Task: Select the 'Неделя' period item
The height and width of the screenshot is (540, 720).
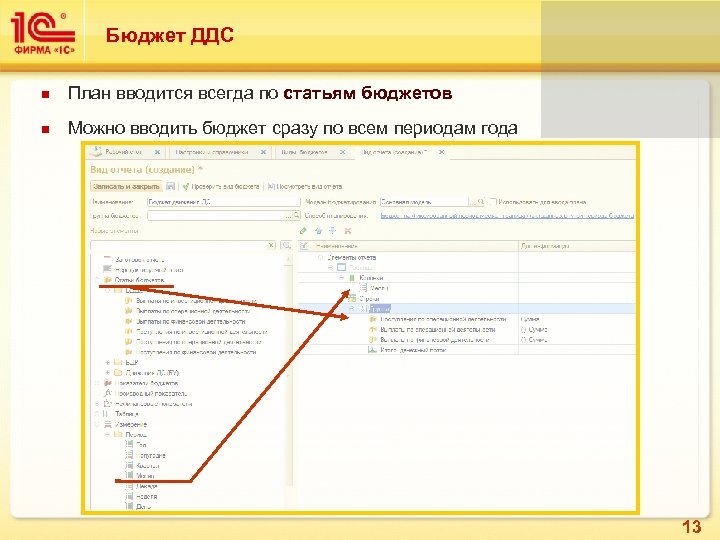Action: pos(146,497)
